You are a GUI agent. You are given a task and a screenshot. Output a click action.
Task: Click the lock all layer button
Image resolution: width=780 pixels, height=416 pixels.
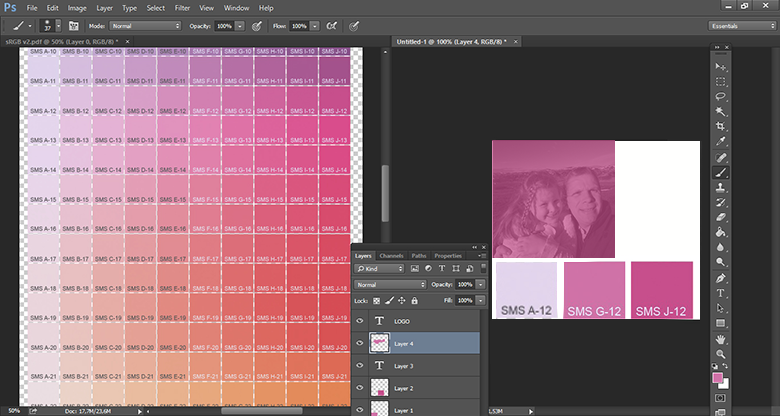(x=416, y=300)
